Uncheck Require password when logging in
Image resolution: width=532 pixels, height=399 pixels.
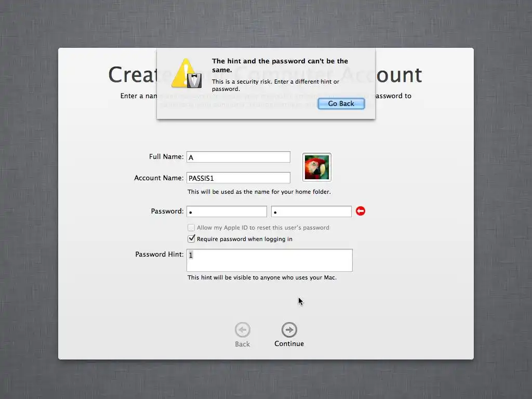pyautogui.click(x=191, y=238)
